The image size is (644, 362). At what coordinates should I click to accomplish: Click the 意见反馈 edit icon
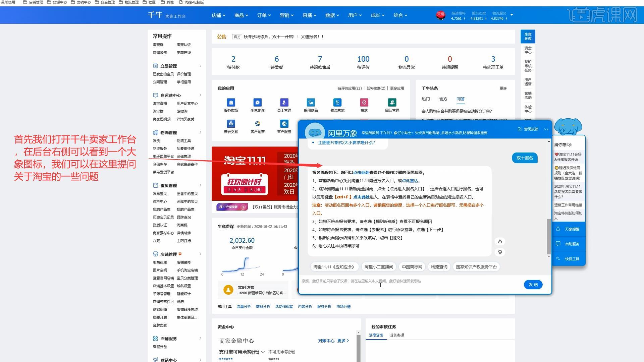tap(520, 129)
